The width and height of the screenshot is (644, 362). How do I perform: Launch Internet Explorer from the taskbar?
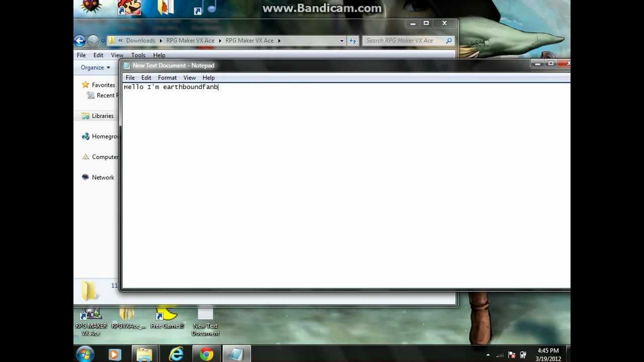pos(176,355)
